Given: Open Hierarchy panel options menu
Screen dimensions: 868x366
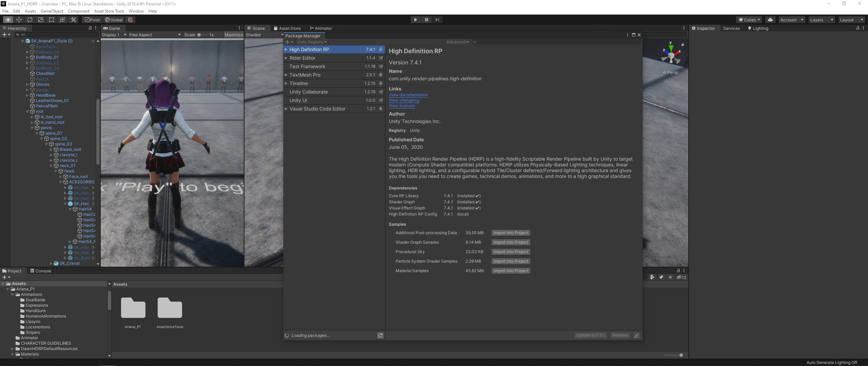Looking at the screenshot, I should point(96,28).
